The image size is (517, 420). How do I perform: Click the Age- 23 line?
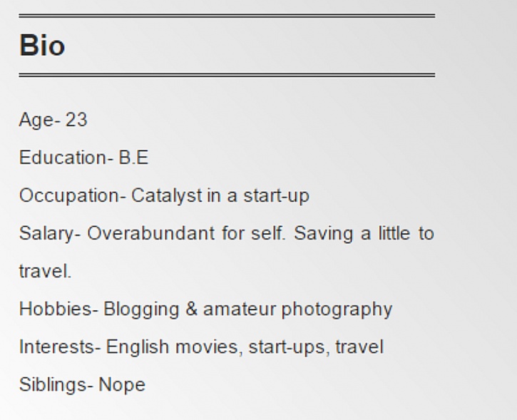53,120
